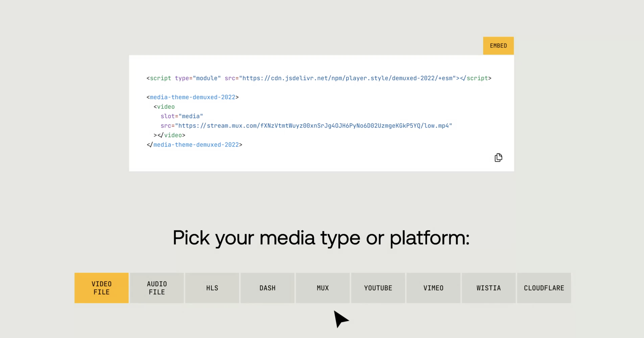This screenshot has width=644, height=338.
Task: Click the closing video tag line
Action: coord(170,135)
